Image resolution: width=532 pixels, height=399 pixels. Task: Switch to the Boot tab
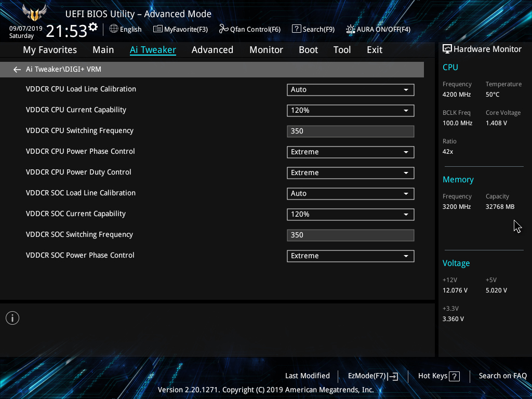pyautogui.click(x=308, y=50)
